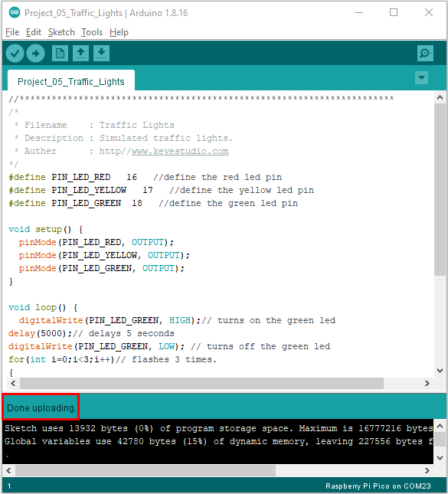Click the Arduino logo in title bar
This screenshot has height=494, width=448.
tap(15, 12)
